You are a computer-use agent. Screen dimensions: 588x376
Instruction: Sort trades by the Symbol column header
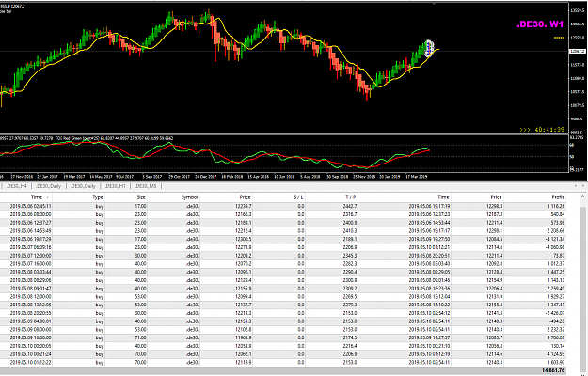click(189, 197)
